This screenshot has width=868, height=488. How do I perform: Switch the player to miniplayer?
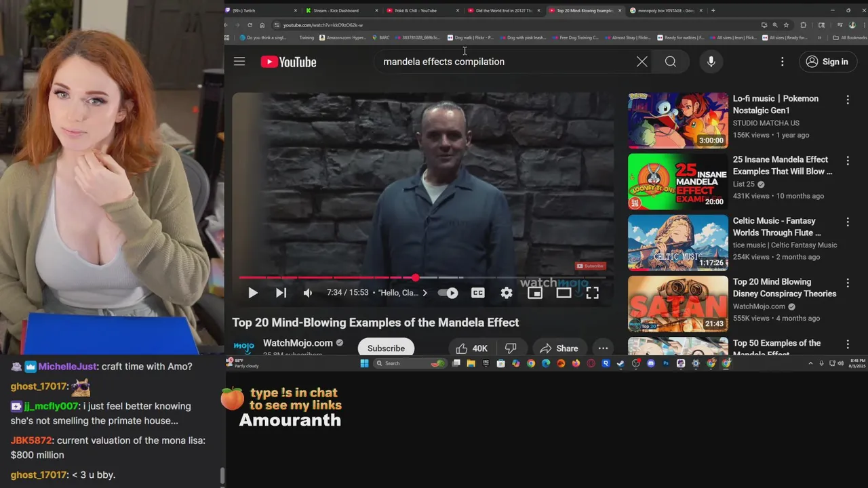tap(535, 293)
